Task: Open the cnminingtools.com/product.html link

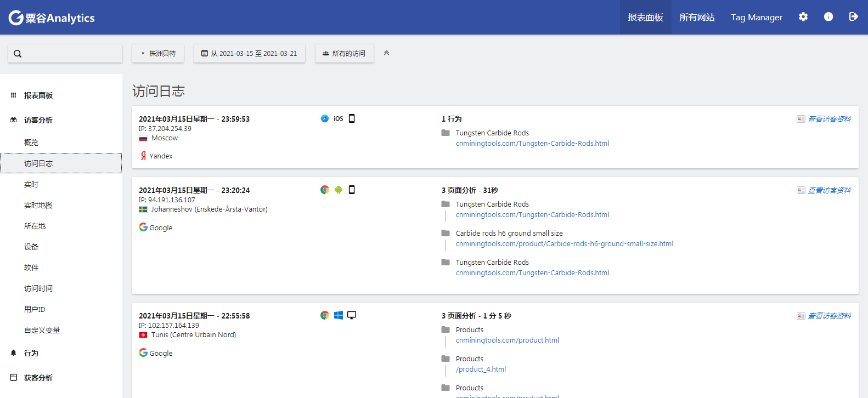Action: pos(508,340)
